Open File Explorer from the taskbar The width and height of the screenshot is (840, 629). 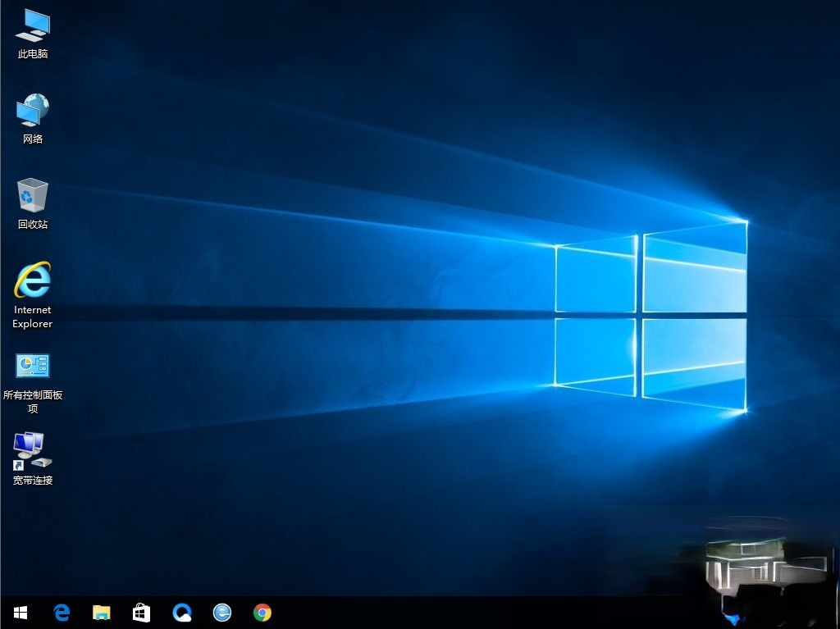click(101, 613)
